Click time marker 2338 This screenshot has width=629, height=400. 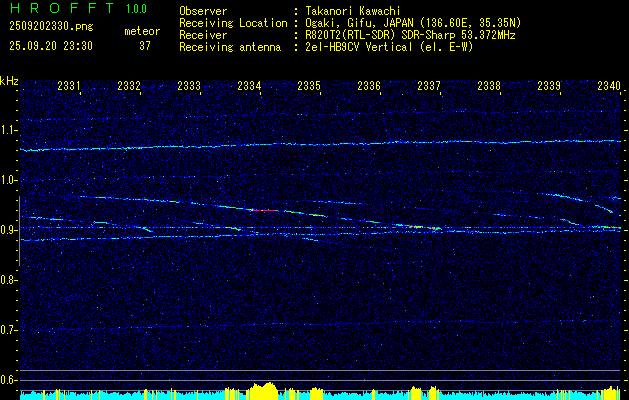click(489, 85)
